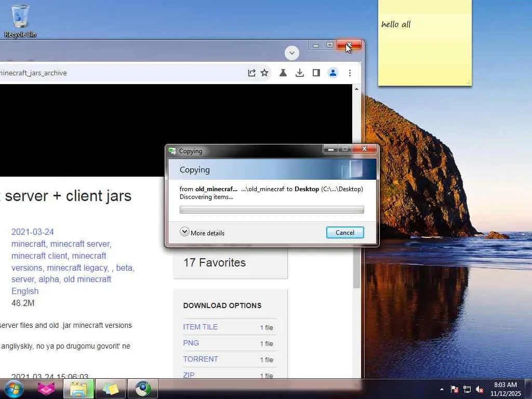Expand the tab search chevron button
The height and width of the screenshot is (399, 532).
(292, 53)
